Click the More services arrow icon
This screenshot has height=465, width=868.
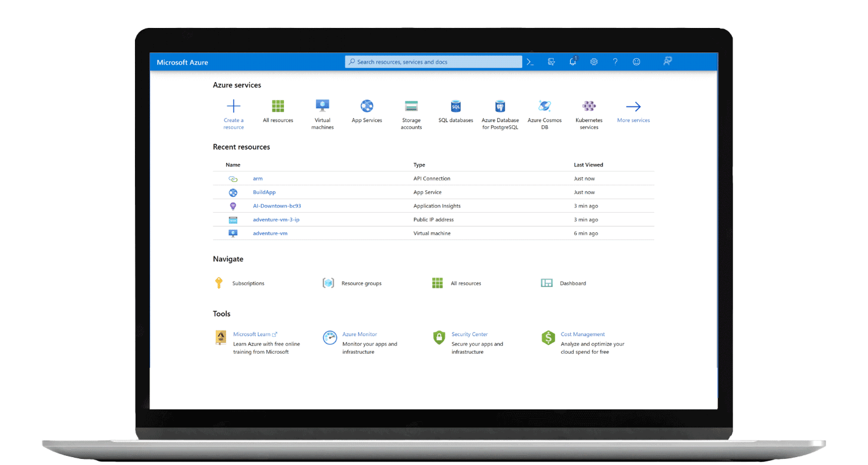[633, 107]
